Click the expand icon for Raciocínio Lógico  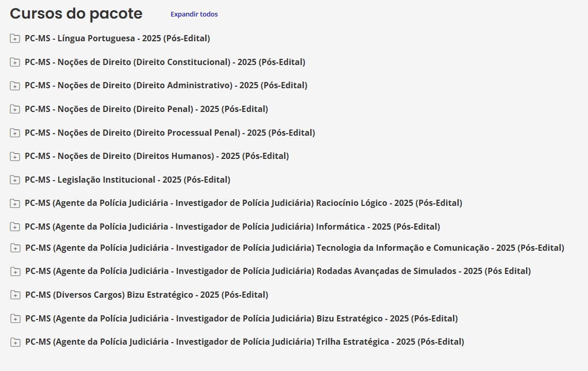click(15, 203)
